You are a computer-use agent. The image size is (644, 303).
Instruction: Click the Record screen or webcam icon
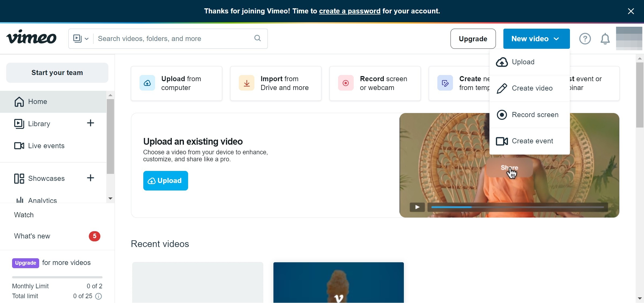tap(346, 83)
